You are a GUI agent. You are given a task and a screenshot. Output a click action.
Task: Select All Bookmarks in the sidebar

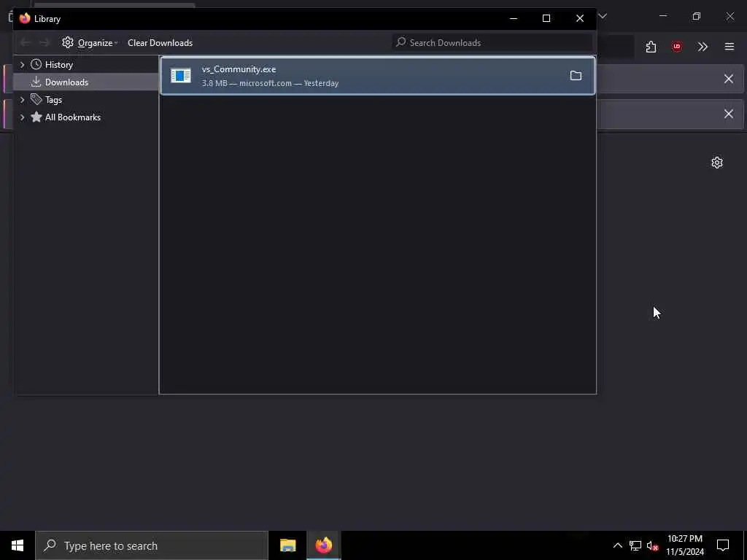(x=72, y=117)
